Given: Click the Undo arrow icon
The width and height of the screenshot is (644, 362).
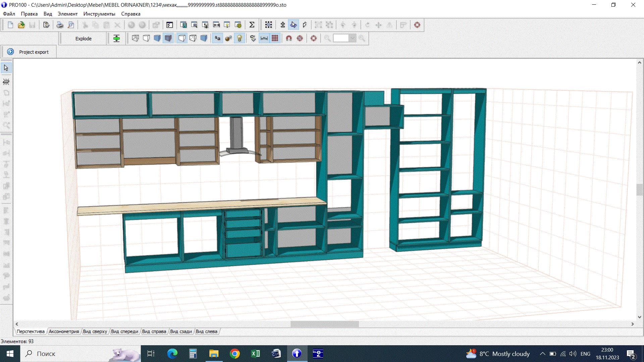Looking at the screenshot, I should pos(131,24).
